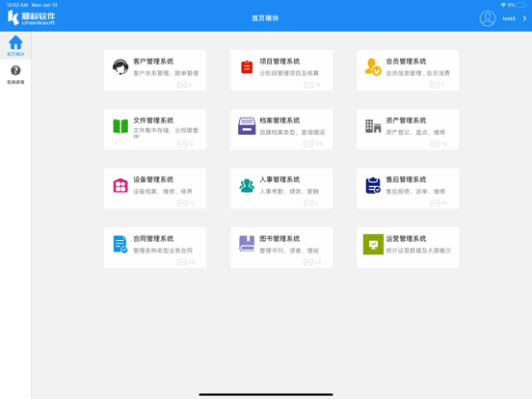Viewport: 532px width, 399px height.
Task: Click the after-sales management navy clipboard icon
Action: coord(373,185)
